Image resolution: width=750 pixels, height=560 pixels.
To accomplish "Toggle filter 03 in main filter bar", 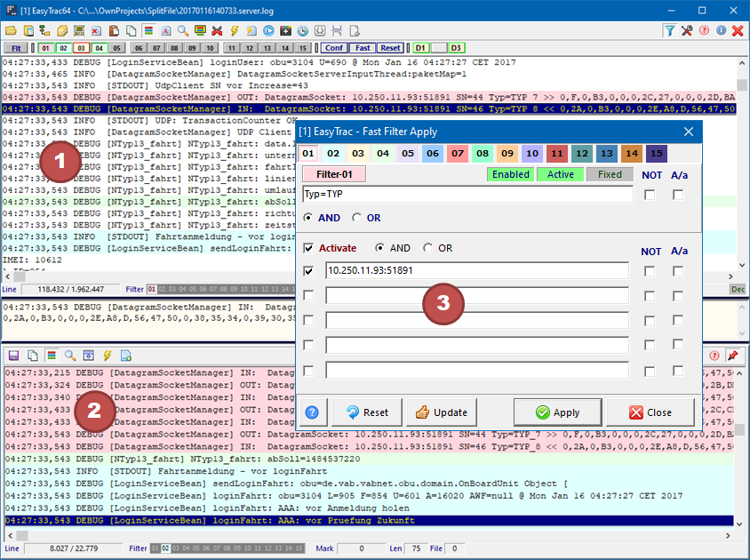I will pyautogui.click(x=82, y=48).
